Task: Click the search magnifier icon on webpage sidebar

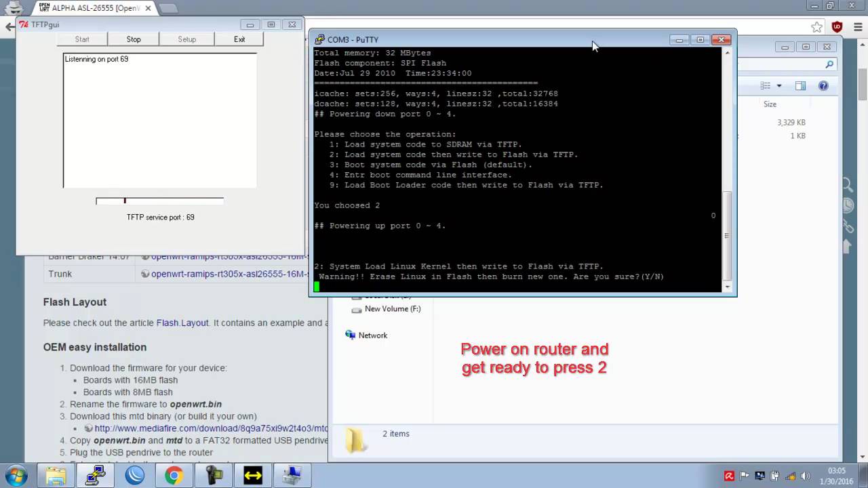Action: 848,185
